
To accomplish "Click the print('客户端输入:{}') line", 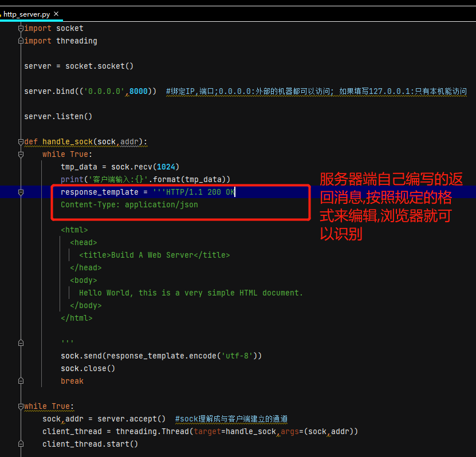I will coord(145,179).
